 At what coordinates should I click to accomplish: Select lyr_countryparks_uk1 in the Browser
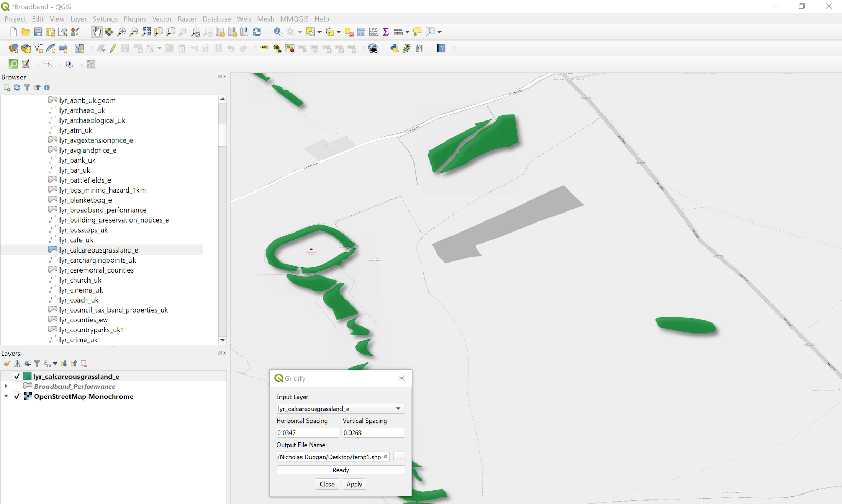click(x=92, y=330)
